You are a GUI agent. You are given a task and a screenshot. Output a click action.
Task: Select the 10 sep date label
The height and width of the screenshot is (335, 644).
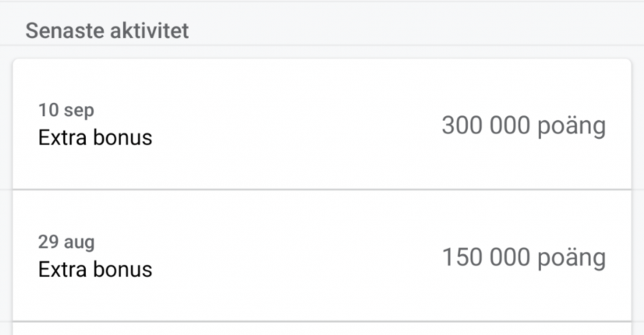click(66, 110)
